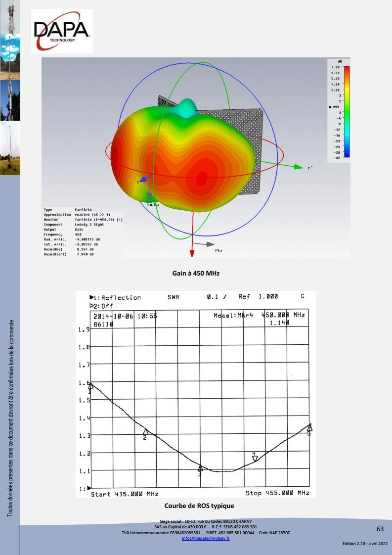This screenshot has width=392, height=555.
Task: Click the "Gain à 450 MHz" caption
Action: point(195,273)
